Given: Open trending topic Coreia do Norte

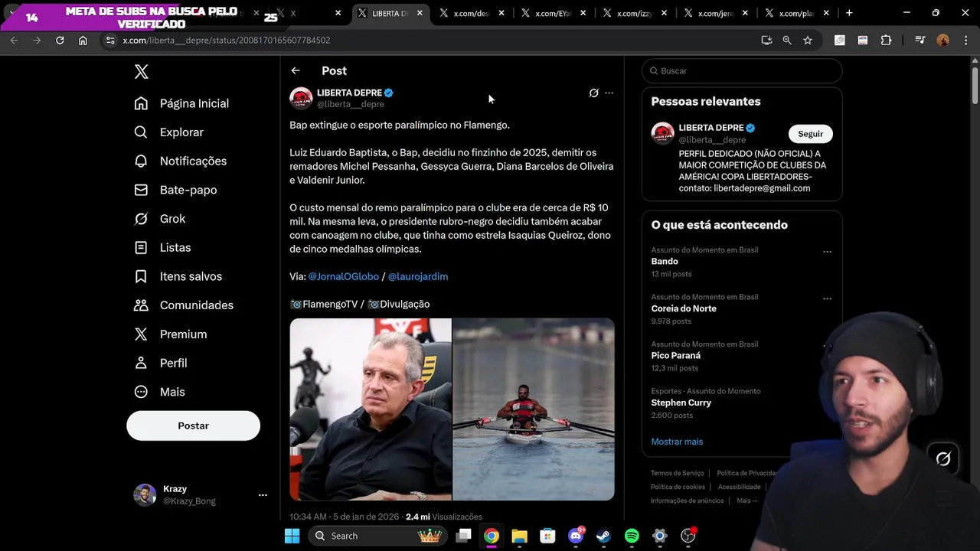Looking at the screenshot, I should 684,308.
